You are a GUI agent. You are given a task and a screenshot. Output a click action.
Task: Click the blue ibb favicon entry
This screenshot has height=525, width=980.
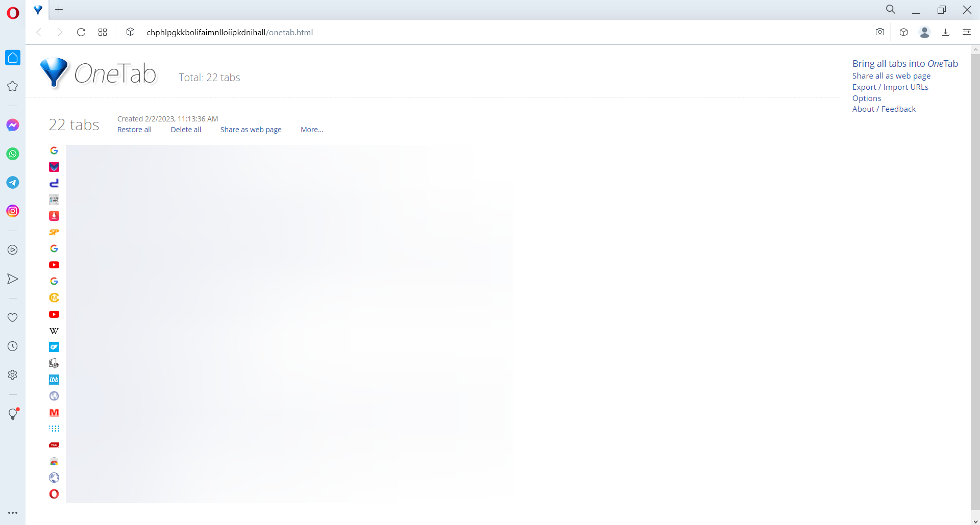coord(54,380)
